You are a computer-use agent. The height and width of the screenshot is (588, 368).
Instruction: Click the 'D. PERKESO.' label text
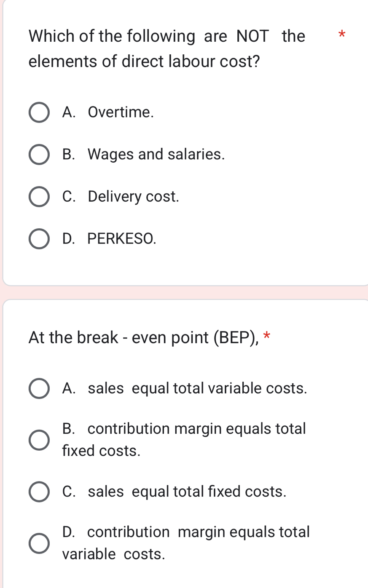(109, 239)
